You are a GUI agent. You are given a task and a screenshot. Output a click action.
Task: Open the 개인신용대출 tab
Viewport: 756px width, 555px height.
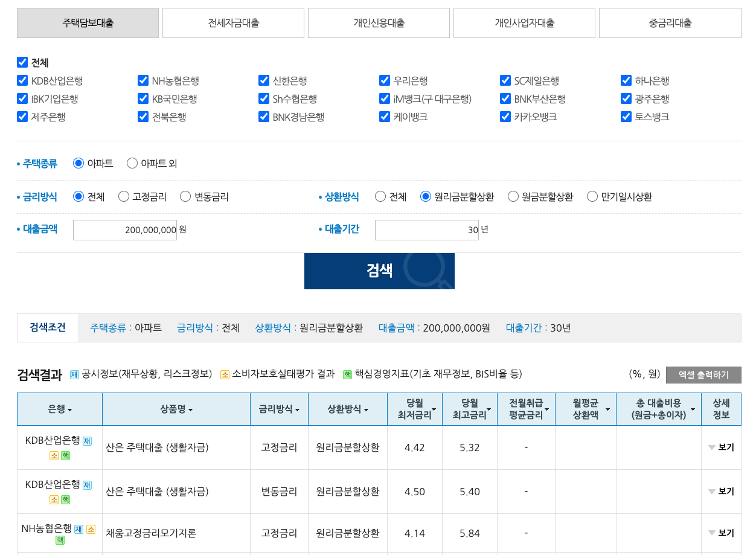pyautogui.click(x=379, y=22)
